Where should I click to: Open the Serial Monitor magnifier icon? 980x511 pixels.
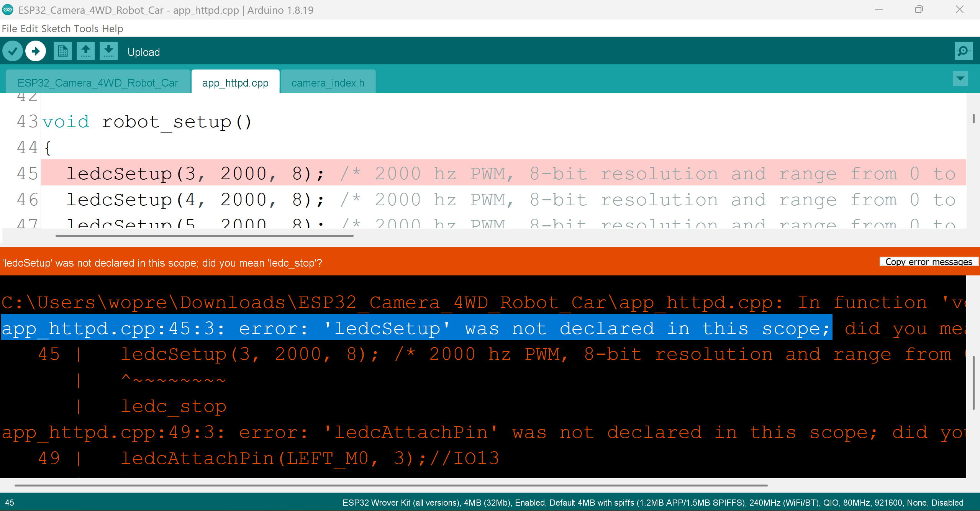pos(964,51)
